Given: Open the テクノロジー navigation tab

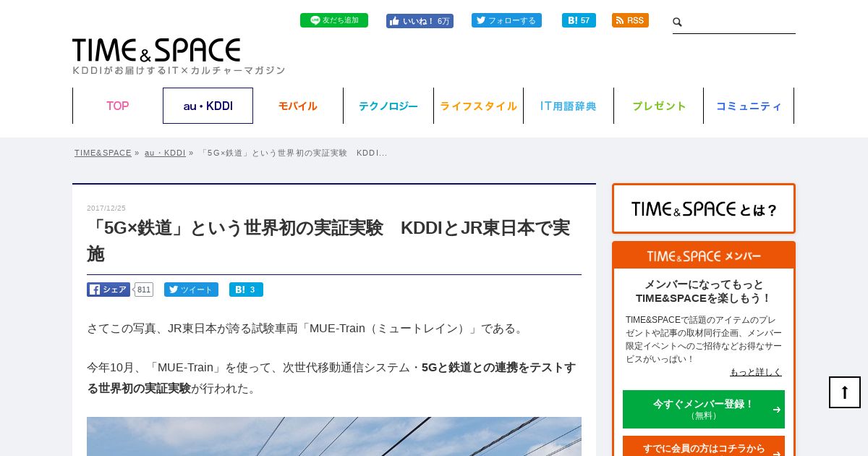Looking at the screenshot, I should (x=388, y=106).
